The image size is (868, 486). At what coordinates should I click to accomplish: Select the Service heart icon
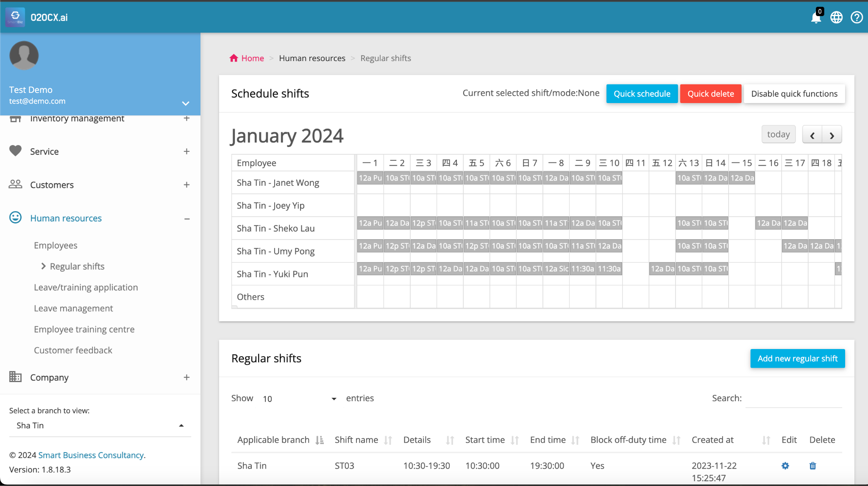(x=16, y=151)
